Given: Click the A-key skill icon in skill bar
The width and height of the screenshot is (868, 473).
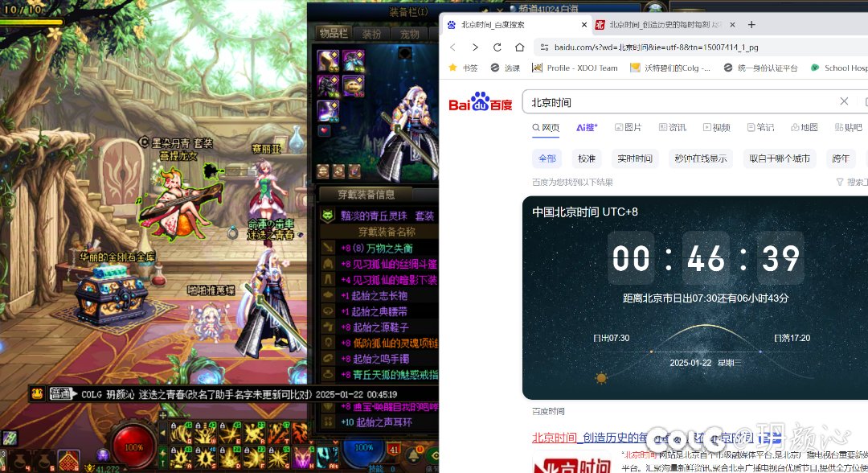Looking at the screenshot, I should point(181,458).
